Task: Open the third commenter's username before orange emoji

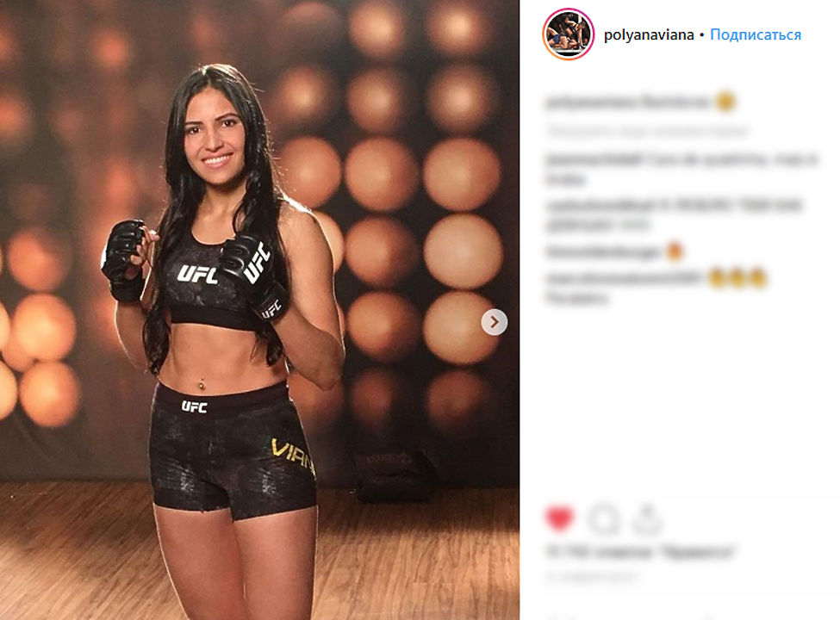Action: [x=603, y=251]
